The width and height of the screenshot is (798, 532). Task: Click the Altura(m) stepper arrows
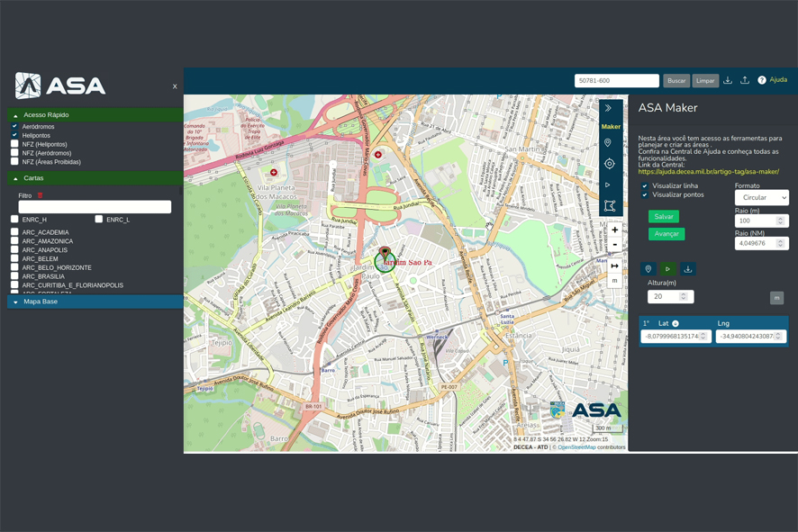tap(684, 296)
